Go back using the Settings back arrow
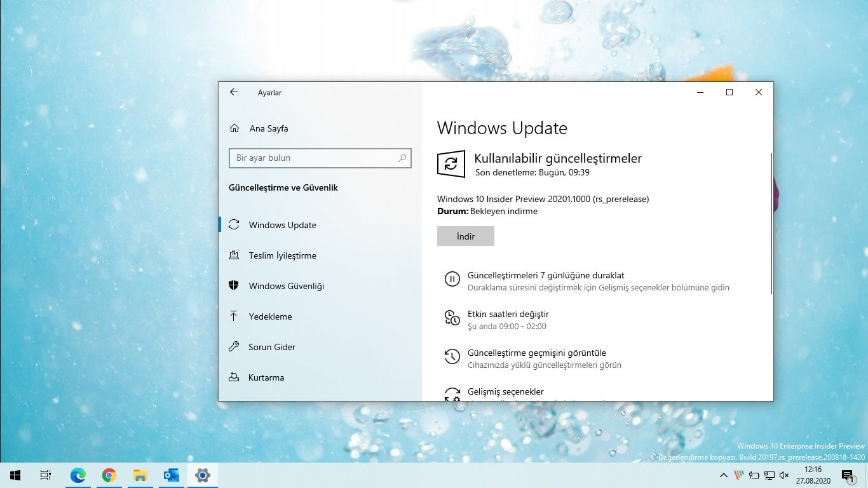 click(x=234, y=92)
